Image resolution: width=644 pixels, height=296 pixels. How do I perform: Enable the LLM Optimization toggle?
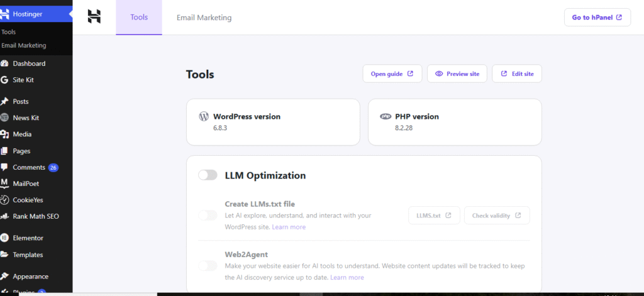point(208,175)
